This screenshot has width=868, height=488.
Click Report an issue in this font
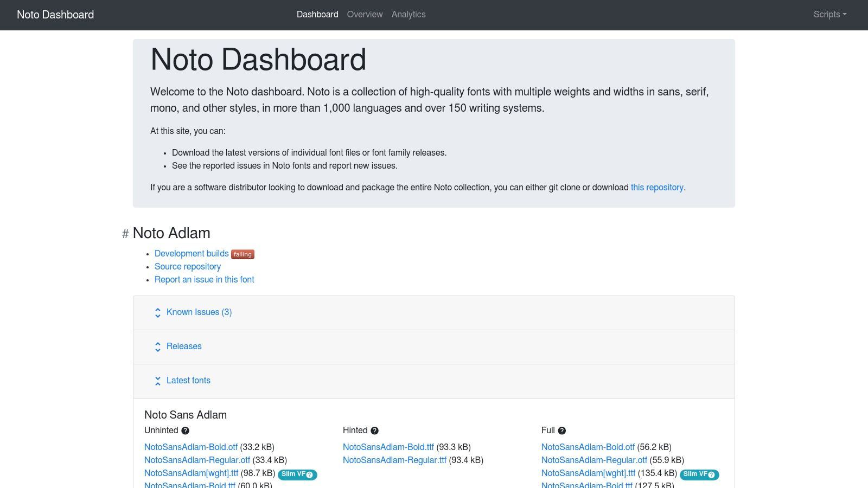click(x=204, y=280)
